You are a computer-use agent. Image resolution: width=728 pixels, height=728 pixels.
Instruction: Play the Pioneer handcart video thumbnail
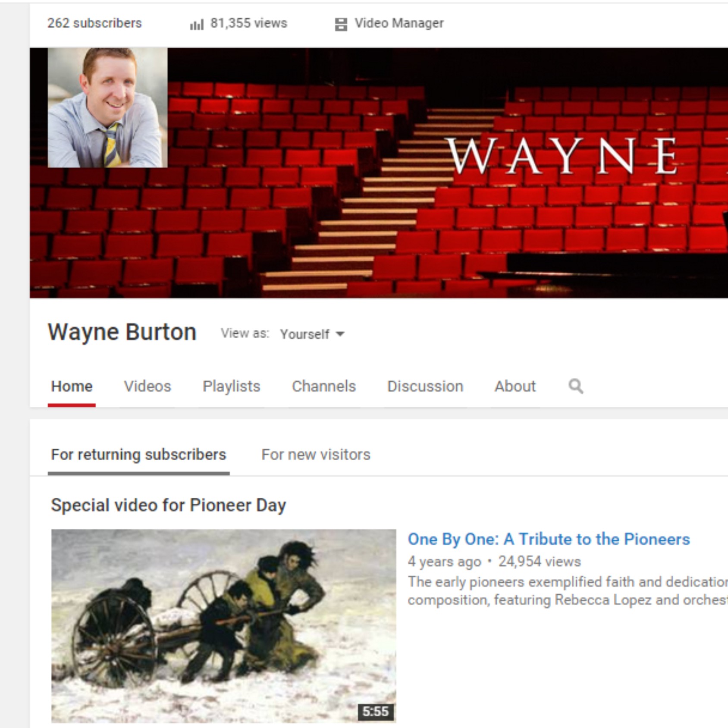click(x=223, y=626)
